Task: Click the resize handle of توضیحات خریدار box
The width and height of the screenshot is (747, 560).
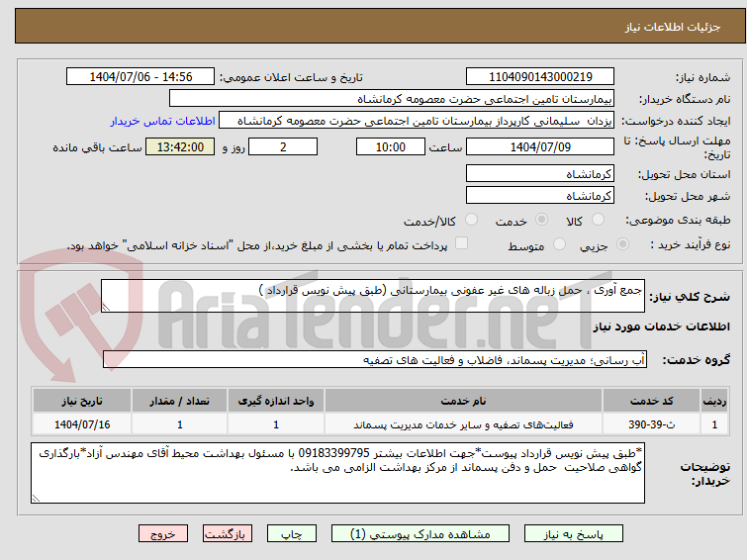Action: click(37, 498)
